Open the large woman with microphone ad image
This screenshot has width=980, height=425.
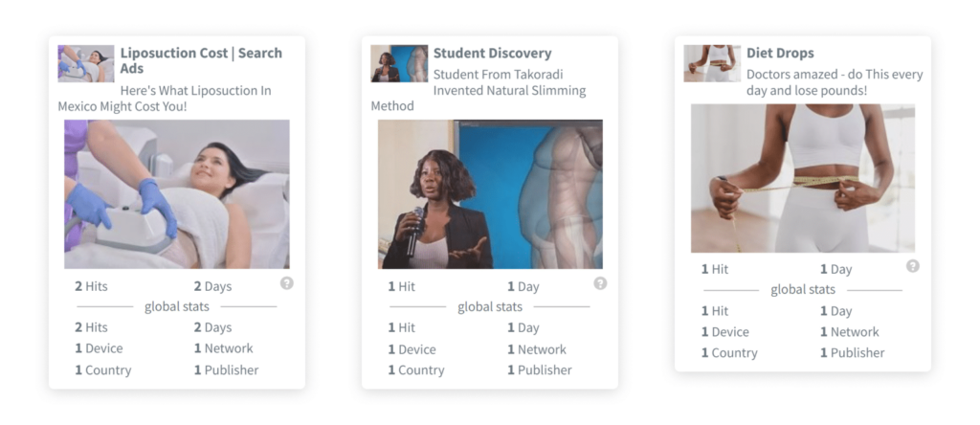(x=490, y=194)
